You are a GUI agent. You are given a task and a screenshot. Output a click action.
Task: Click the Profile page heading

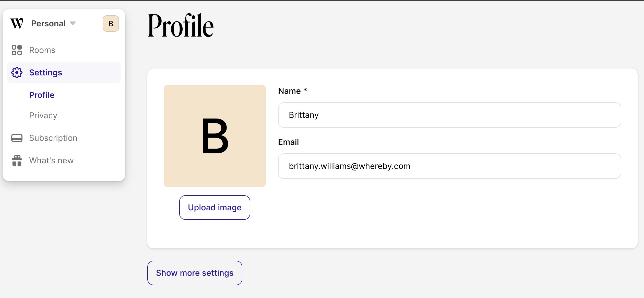[x=181, y=26]
